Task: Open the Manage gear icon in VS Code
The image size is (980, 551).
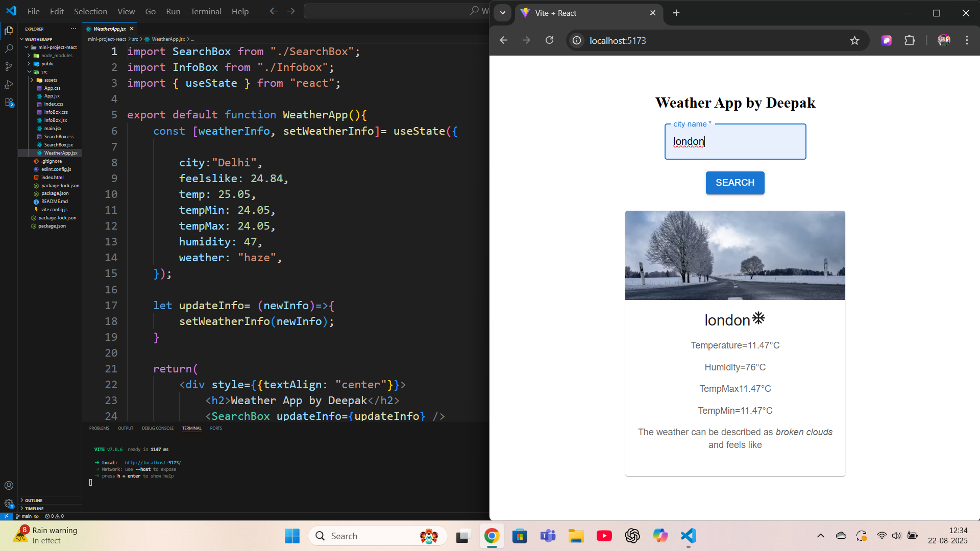Action: coord(9,504)
